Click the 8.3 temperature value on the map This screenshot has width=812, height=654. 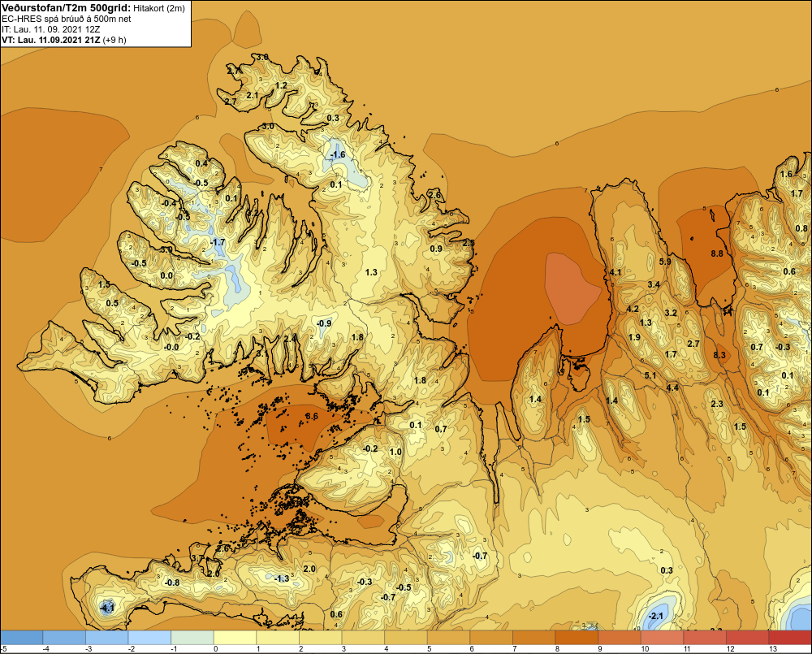point(719,355)
